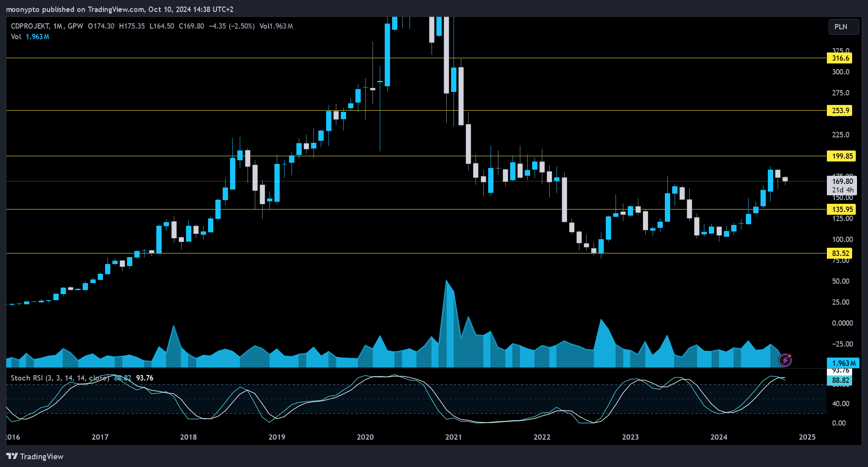This screenshot has width=868, height=467.
Task: Click the 2025 label on time axis
Action: [807, 437]
